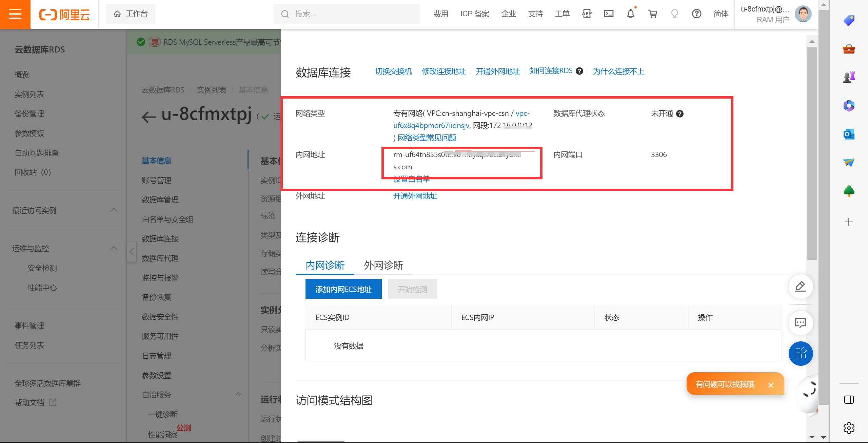Open the Outlook icon in browser sidebar
This screenshot has width=868, height=443.
click(849, 134)
